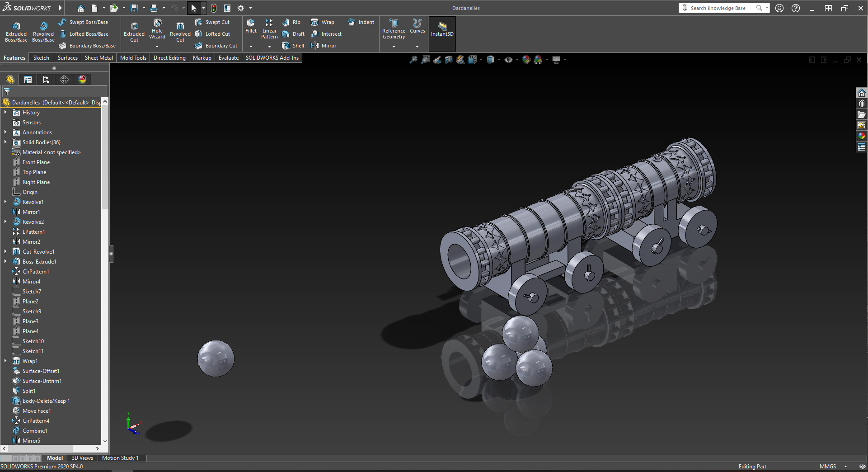Screen dimensions: 868x472
Task: Select the Linear Pattern tool
Action: (269, 29)
